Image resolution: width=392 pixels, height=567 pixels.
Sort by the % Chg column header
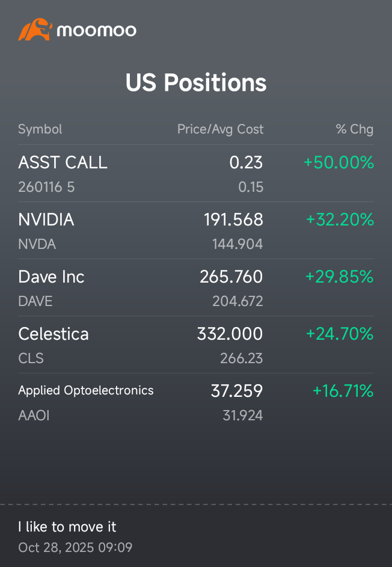355,129
